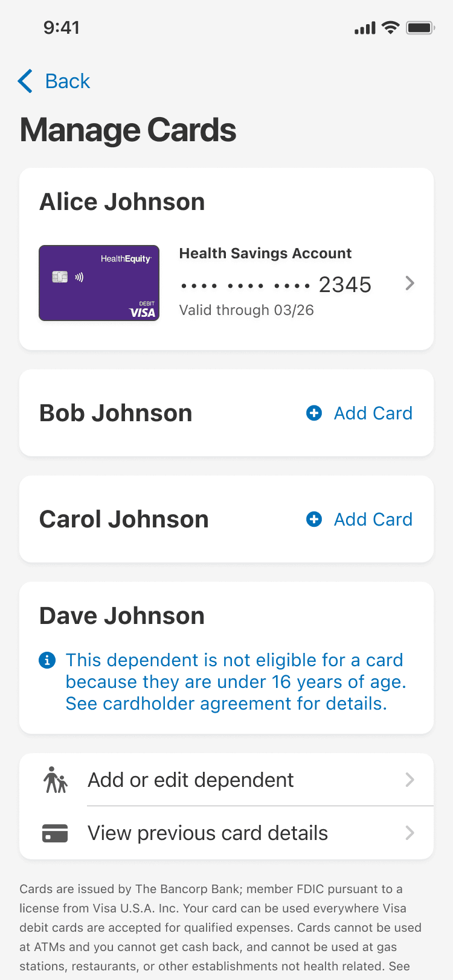The width and height of the screenshot is (453, 980).
Task: Open View previous card details chevron
Action: (410, 833)
